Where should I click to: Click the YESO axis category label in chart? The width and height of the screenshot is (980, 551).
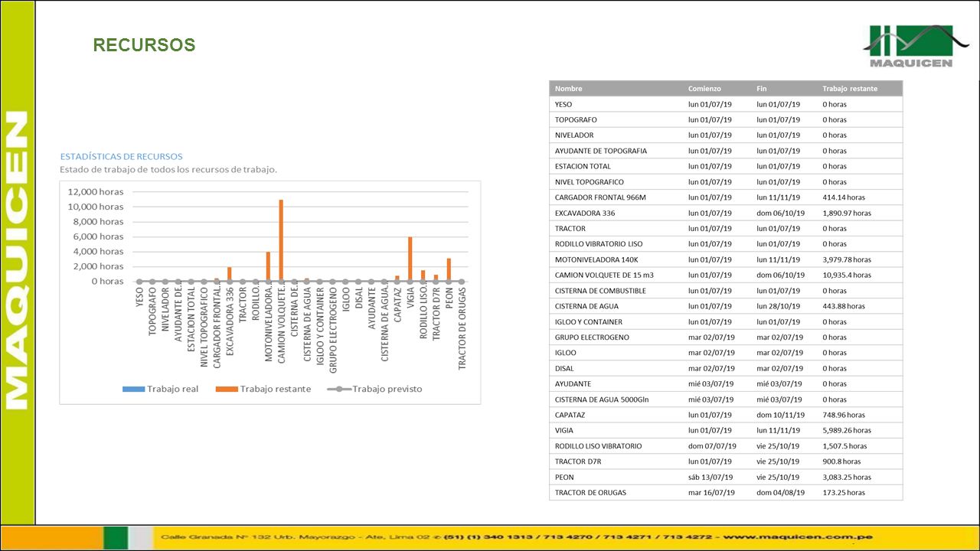pyautogui.click(x=139, y=298)
